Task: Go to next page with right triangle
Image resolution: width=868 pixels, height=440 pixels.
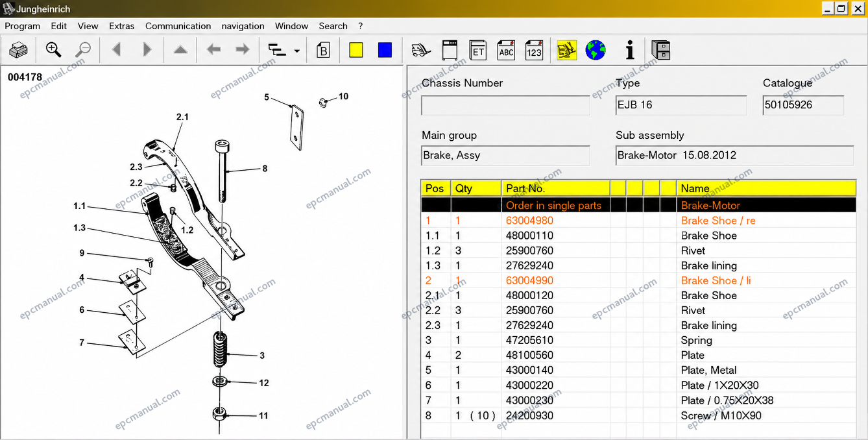Action: (147, 50)
